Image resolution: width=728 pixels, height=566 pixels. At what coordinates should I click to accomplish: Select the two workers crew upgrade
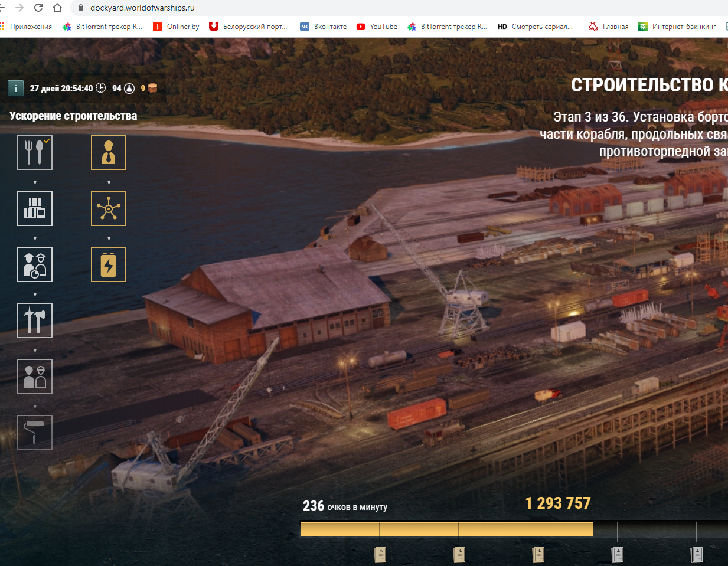35,377
